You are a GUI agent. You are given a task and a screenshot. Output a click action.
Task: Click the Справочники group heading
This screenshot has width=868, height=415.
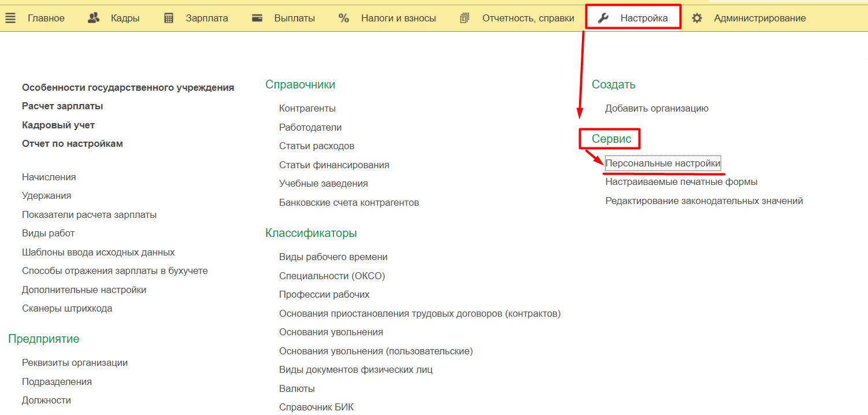point(301,84)
